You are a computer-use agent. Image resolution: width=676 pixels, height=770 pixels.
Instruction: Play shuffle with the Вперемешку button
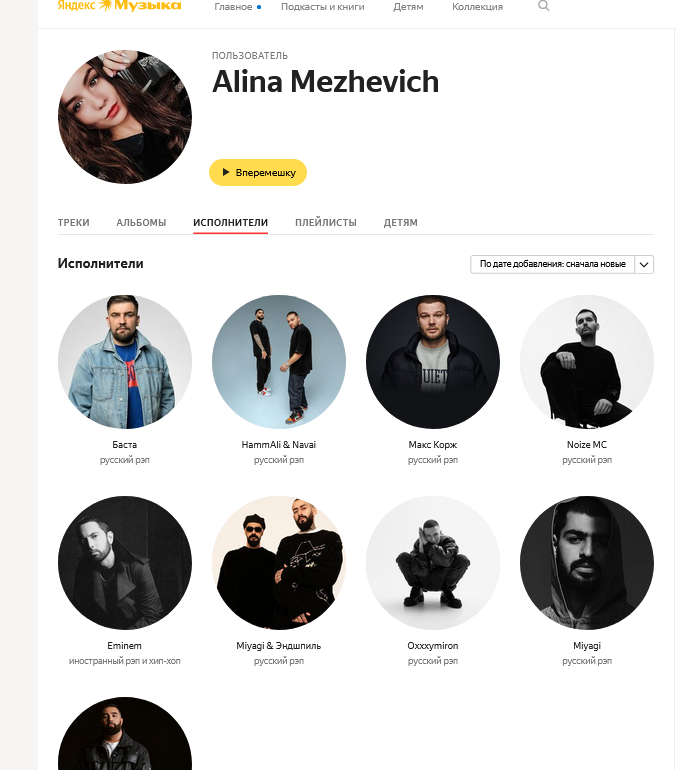point(258,172)
